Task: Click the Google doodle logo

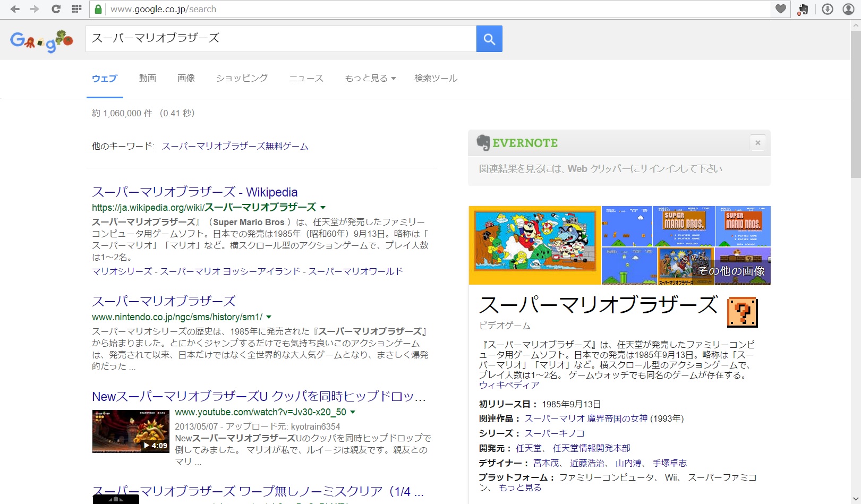Action: 41,40
